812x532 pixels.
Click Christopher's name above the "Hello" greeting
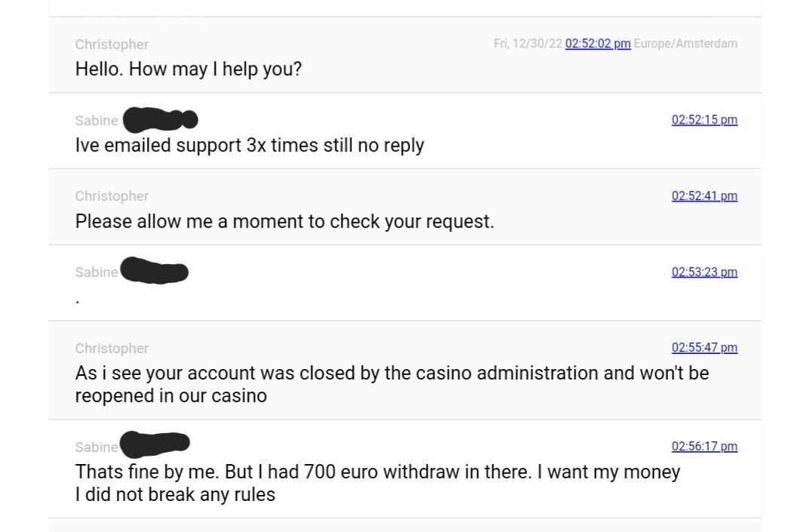pyautogui.click(x=112, y=45)
